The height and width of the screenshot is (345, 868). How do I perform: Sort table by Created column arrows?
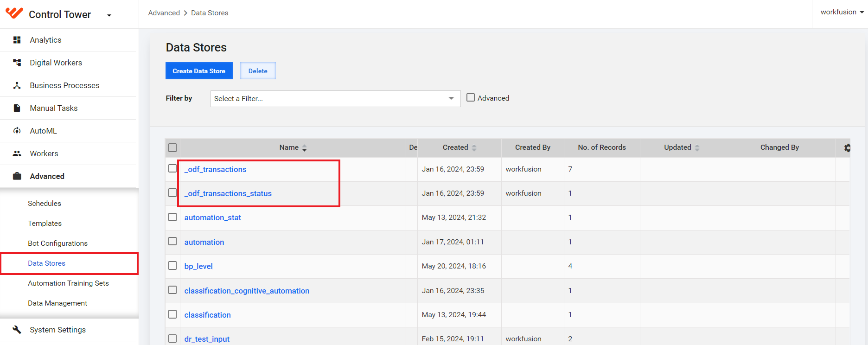[474, 148]
